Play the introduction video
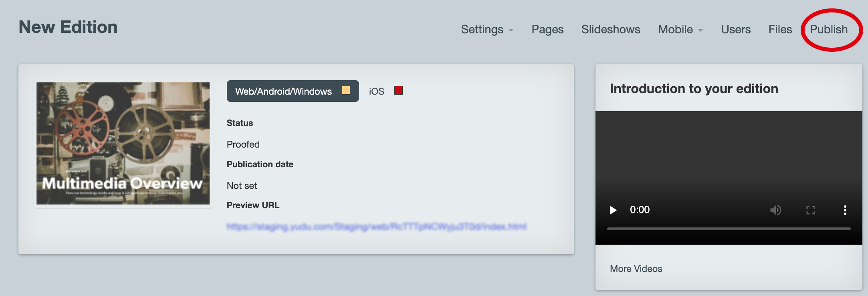Screen dimensions: 868x296 [x=613, y=210]
